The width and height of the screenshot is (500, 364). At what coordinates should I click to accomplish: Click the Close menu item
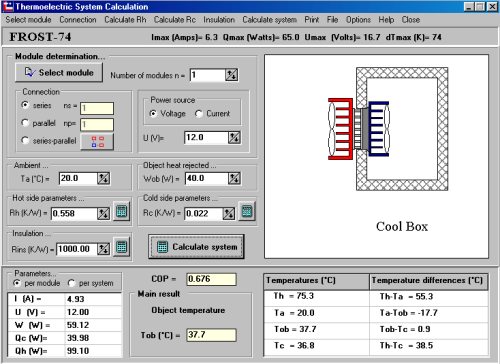point(411,20)
